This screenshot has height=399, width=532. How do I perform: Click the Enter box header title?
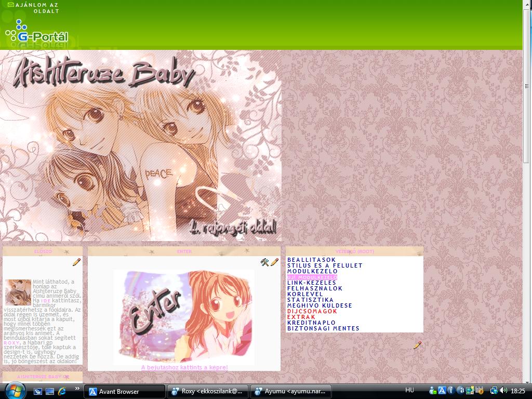184,251
